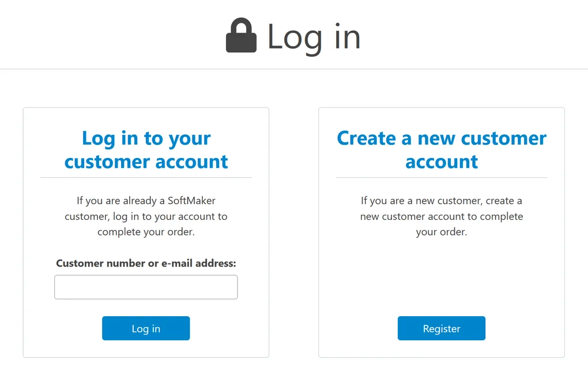Click the left card's border below Log in button
Screen dimensions: 588x375
(146, 357)
